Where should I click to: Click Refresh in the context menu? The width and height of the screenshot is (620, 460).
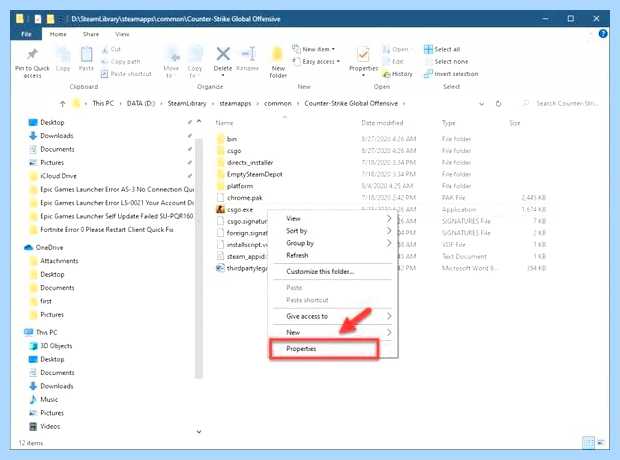click(297, 256)
